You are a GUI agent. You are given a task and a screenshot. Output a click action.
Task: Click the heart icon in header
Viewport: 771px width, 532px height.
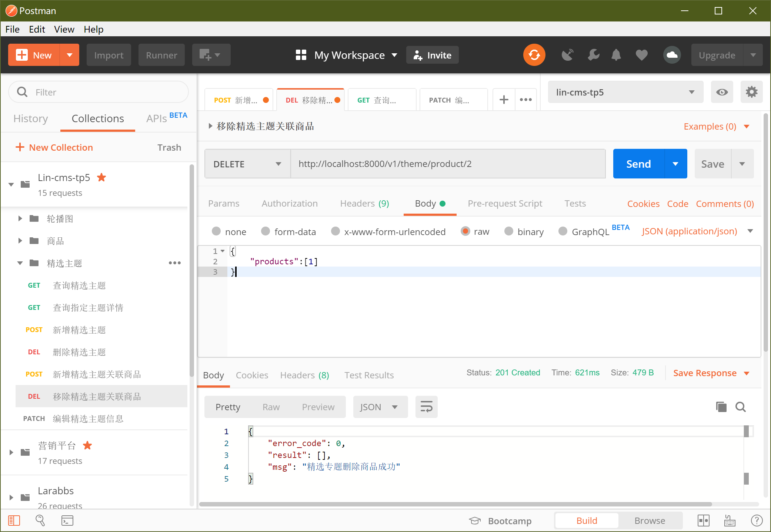tap(642, 55)
